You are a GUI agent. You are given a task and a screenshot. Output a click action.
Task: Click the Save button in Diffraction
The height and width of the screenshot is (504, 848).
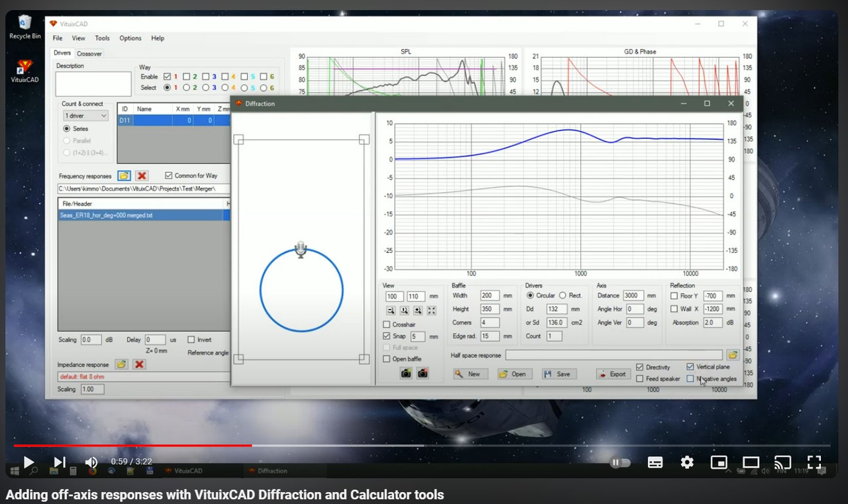point(558,374)
